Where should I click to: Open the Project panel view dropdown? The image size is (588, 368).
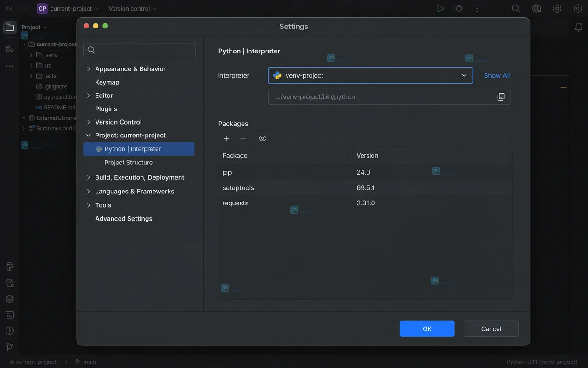pos(34,28)
